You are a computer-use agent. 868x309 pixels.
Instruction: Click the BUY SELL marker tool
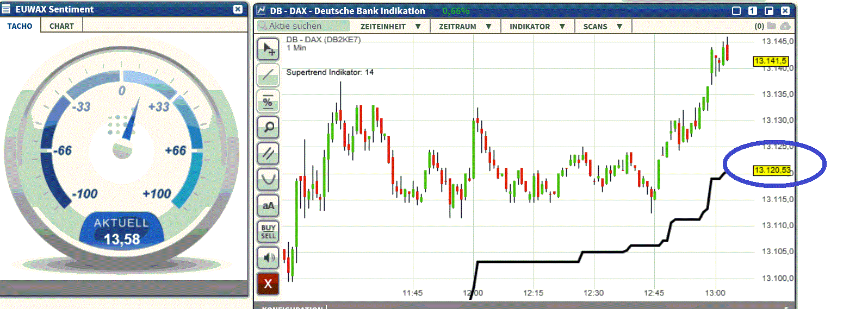pos(268,231)
